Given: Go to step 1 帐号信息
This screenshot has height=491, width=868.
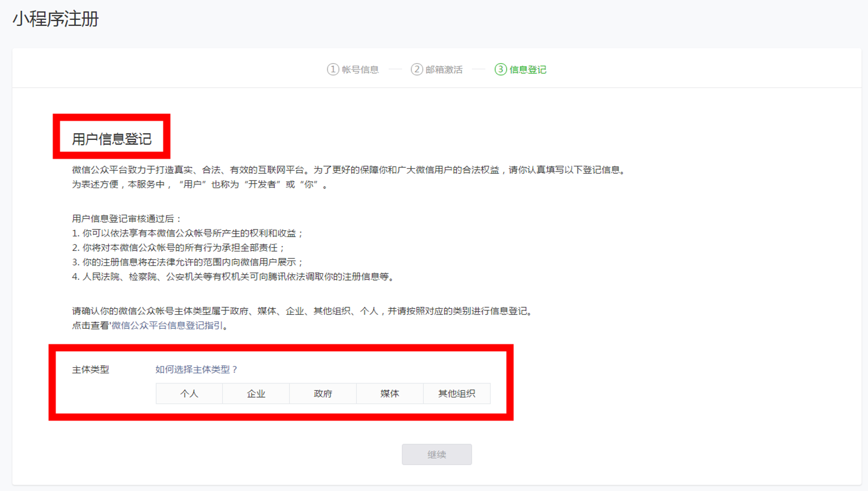Looking at the screenshot, I should 353,69.
